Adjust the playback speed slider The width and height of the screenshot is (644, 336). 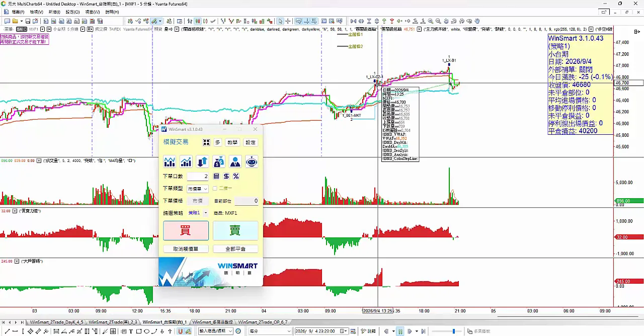(454, 331)
